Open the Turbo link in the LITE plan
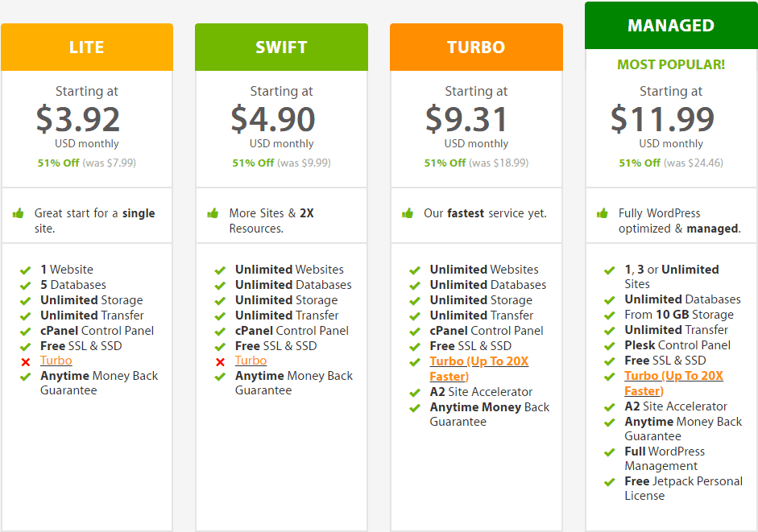This screenshot has width=758, height=532. tap(56, 361)
